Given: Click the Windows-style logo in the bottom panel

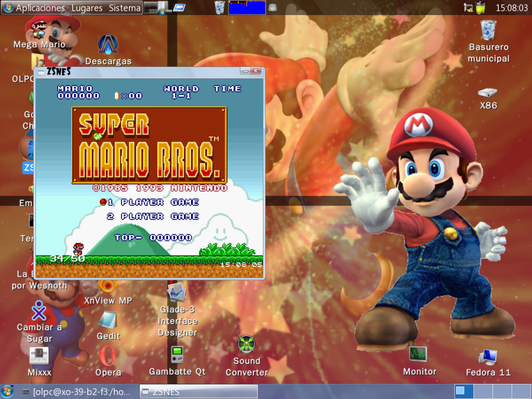Looking at the screenshot, I should [x=7, y=392].
